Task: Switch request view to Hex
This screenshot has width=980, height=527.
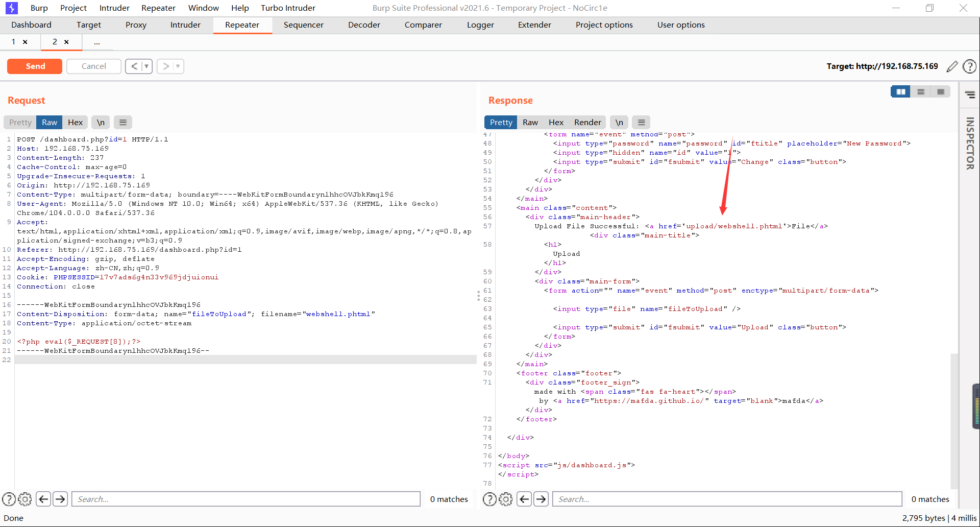Action: click(75, 123)
